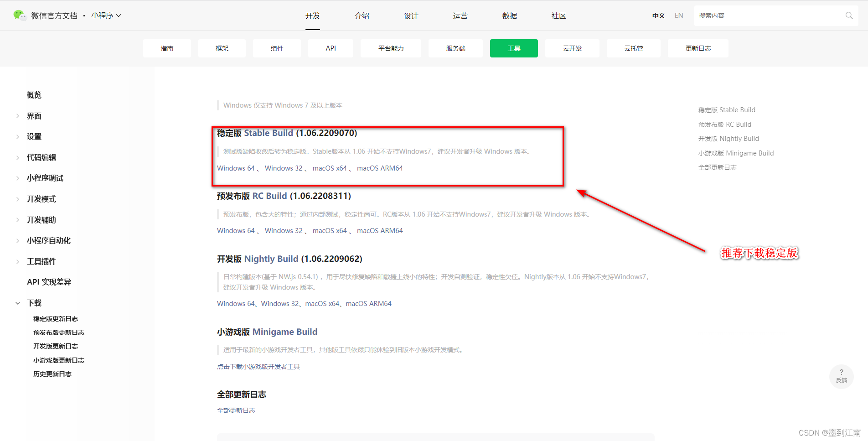Expand the 设置 sidebar section
The width and height of the screenshot is (868, 441).
18,136
